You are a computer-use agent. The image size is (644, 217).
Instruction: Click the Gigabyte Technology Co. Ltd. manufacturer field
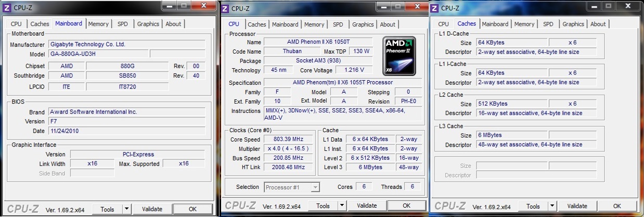pyautogui.click(x=126, y=45)
